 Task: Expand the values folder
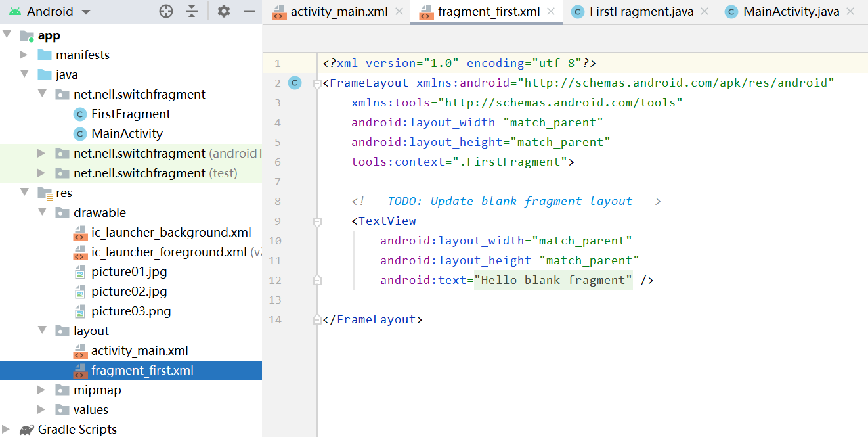(x=42, y=410)
